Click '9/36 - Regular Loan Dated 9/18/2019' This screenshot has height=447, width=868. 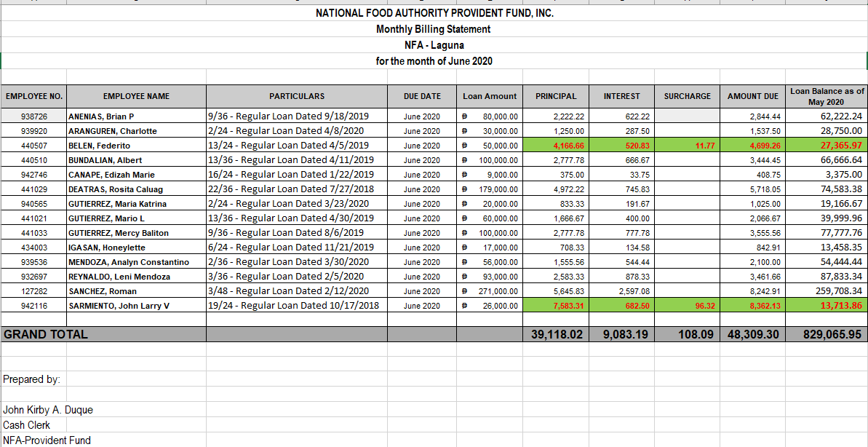[x=297, y=116]
